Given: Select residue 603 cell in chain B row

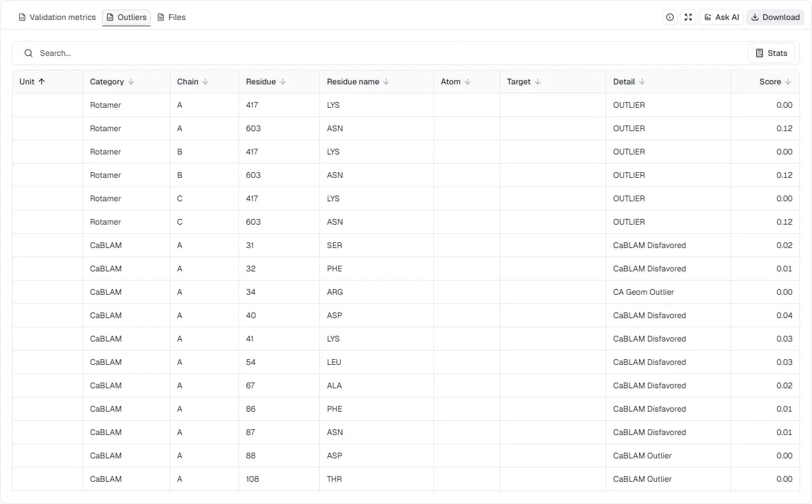Looking at the screenshot, I should (x=279, y=175).
